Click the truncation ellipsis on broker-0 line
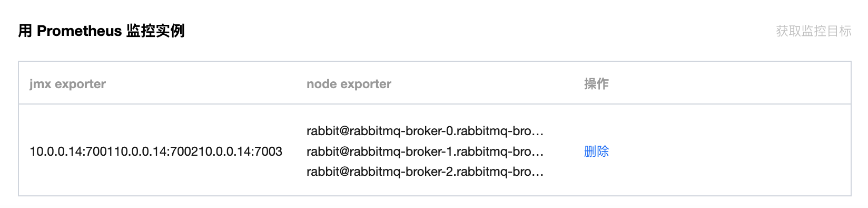This screenshot has height=208, width=868. tap(538, 132)
